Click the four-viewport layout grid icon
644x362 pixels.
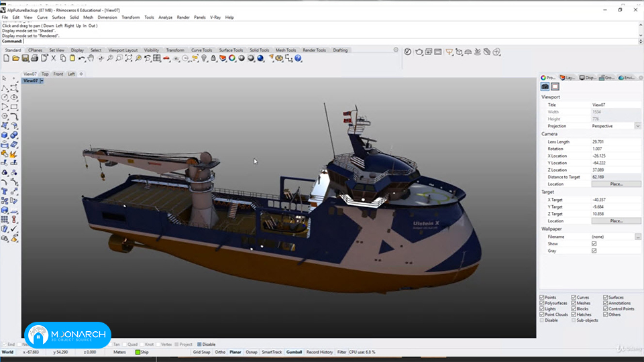pos(157,59)
